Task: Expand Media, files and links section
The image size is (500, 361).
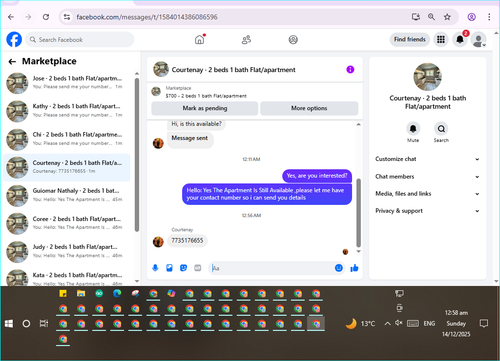Action: click(x=427, y=194)
